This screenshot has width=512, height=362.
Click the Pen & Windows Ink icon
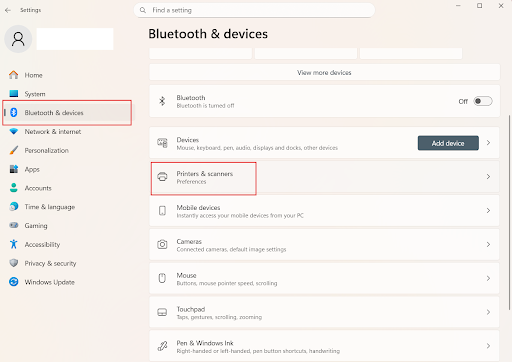coord(162,346)
